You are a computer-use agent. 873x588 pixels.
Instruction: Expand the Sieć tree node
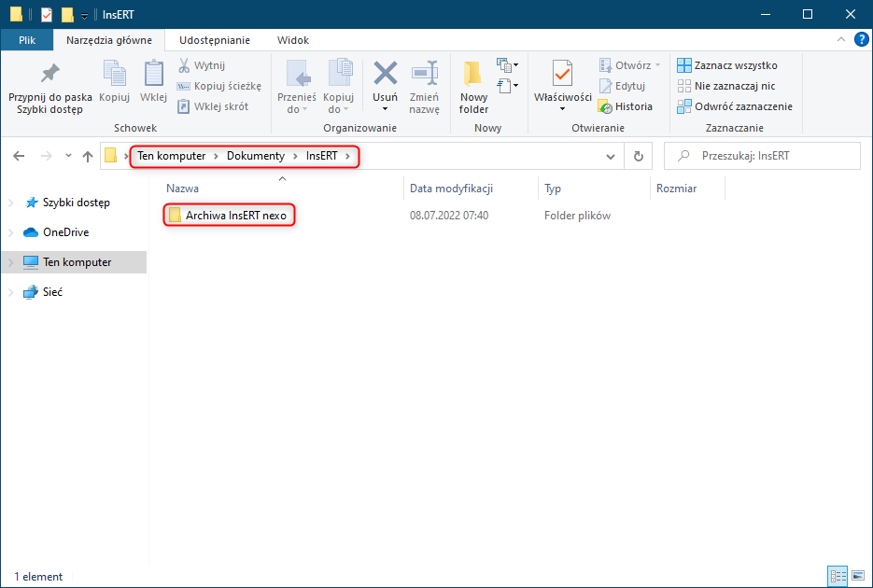[11, 292]
